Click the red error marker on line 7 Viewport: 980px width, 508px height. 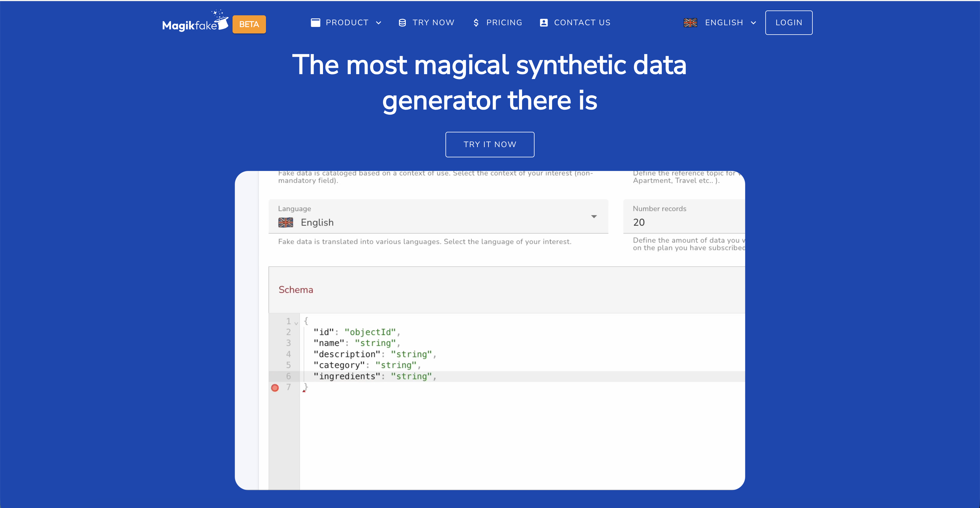(x=275, y=388)
